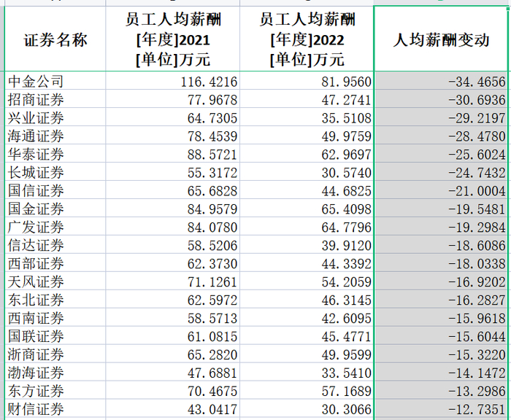Click the 国金证券 name cell
The height and width of the screenshot is (420, 511).
(x=55, y=208)
